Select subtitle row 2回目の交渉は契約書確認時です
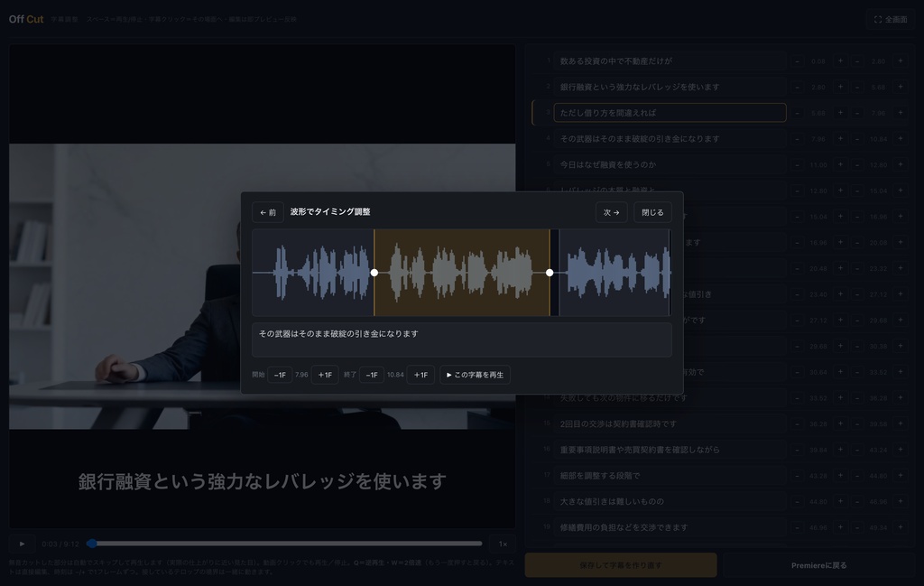Image resolution: width=924 pixels, height=586 pixels. 670,423
